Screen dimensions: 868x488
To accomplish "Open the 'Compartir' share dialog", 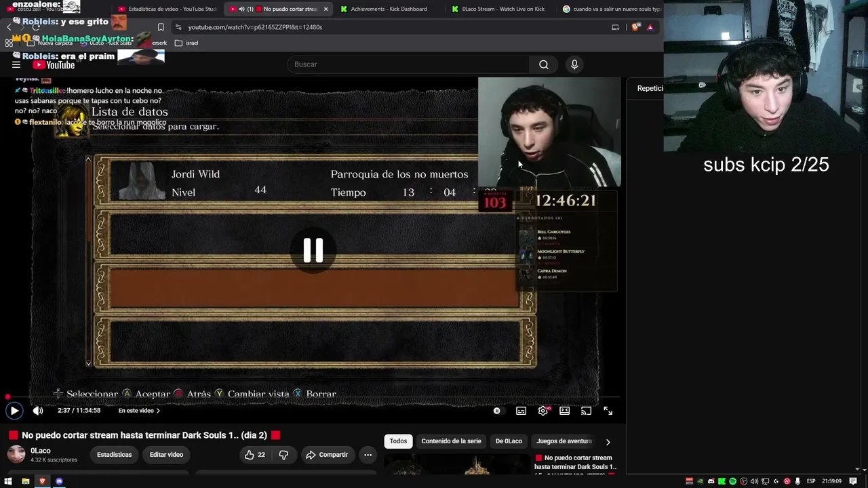I will tap(327, 455).
